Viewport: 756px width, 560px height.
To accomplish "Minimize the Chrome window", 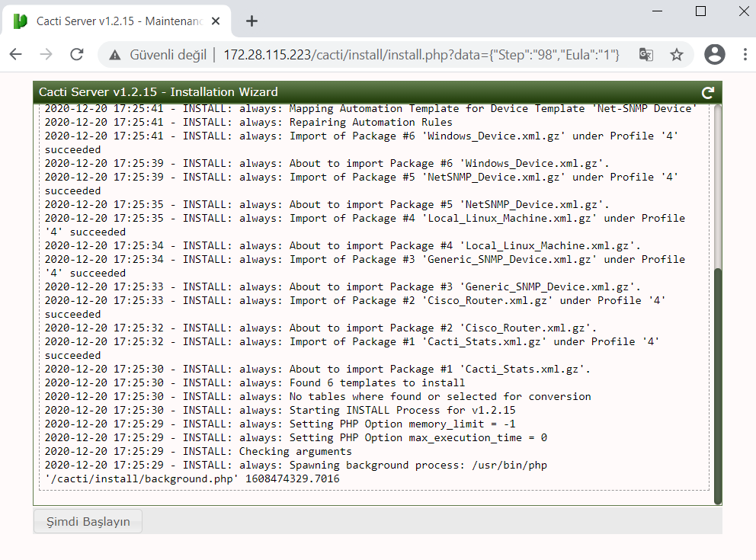I will click(657, 11).
